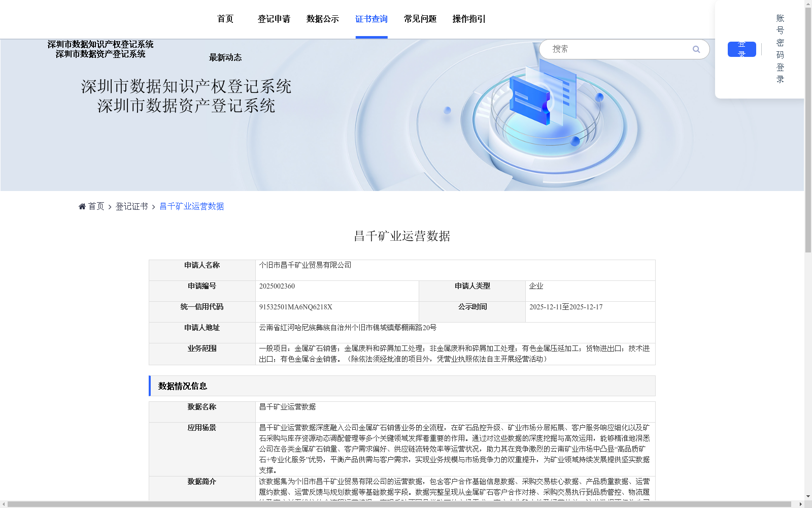Open 最新动态 link
812x508 pixels.
click(x=225, y=57)
